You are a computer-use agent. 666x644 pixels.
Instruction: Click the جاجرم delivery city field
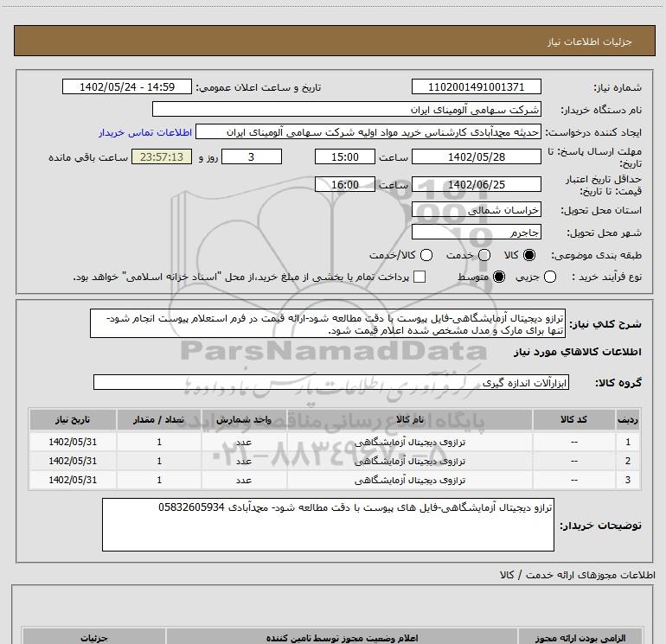[477, 233]
